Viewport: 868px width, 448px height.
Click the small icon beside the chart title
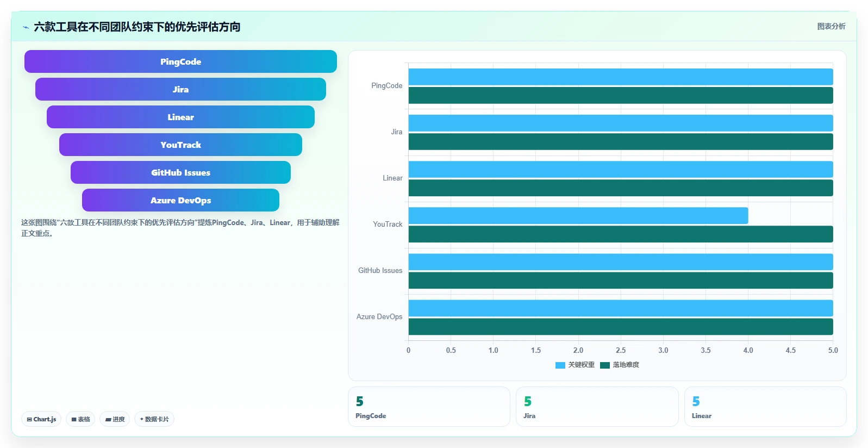pyautogui.click(x=26, y=27)
